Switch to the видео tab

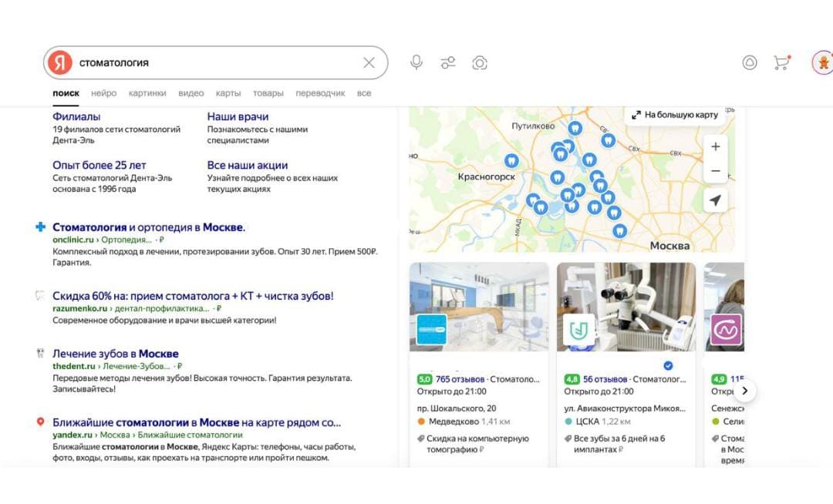(191, 92)
